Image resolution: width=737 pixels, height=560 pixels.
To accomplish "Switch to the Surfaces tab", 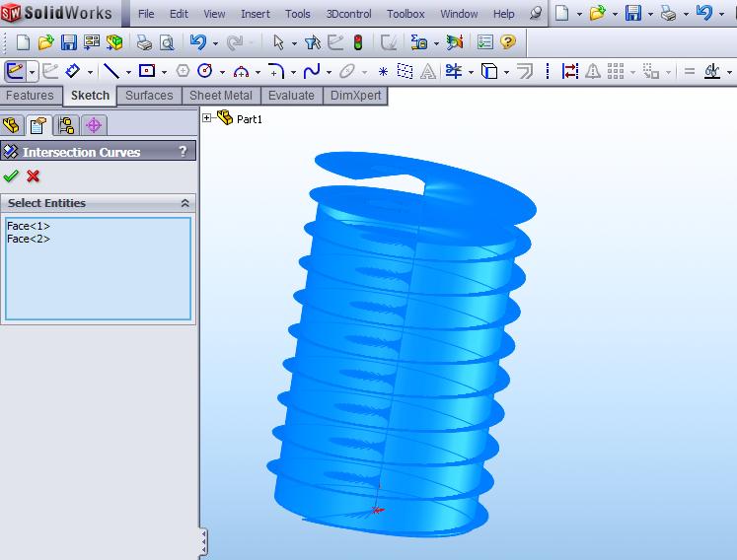I will point(149,96).
